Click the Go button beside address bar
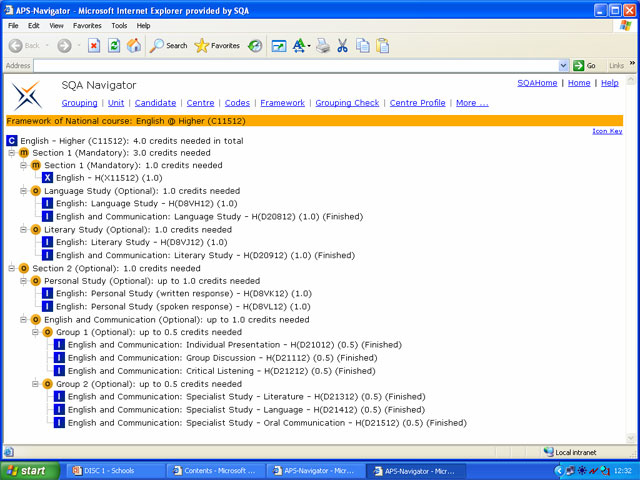Viewport: 640px width, 480px height. coord(584,65)
